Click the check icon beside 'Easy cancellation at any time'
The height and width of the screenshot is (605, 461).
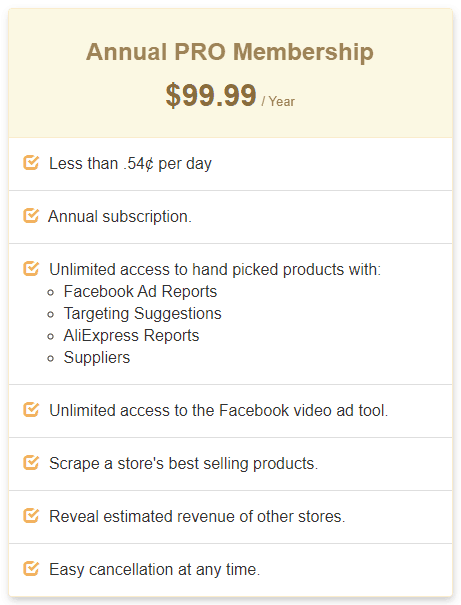[x=31, y=568]
